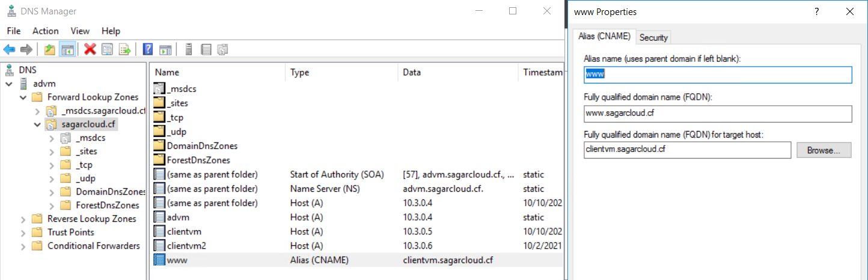Click the ForestDnsZones folder icon in list
The width and height of the screenshot is (868, 280).
tap(159, 160)
